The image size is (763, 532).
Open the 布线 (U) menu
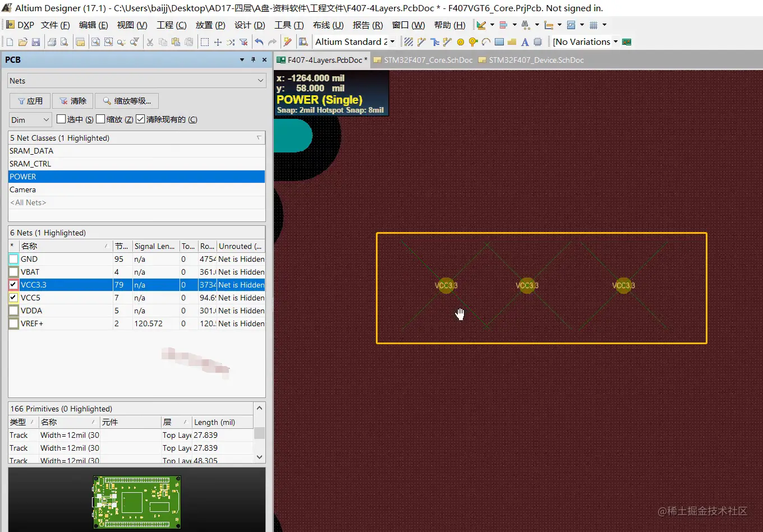tap(328, 25)
